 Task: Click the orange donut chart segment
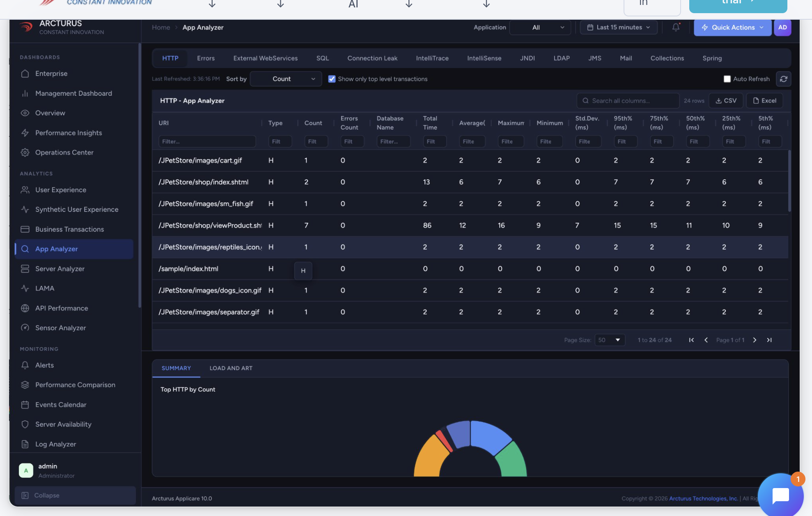point(430,457)
